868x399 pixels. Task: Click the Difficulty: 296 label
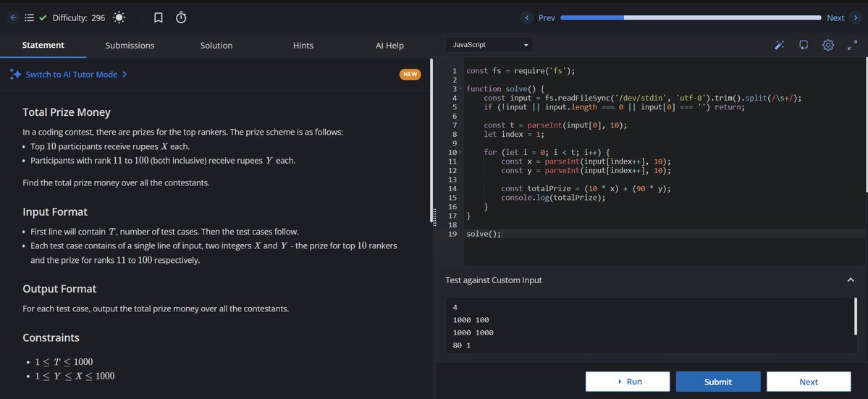(x=79, y=17)
